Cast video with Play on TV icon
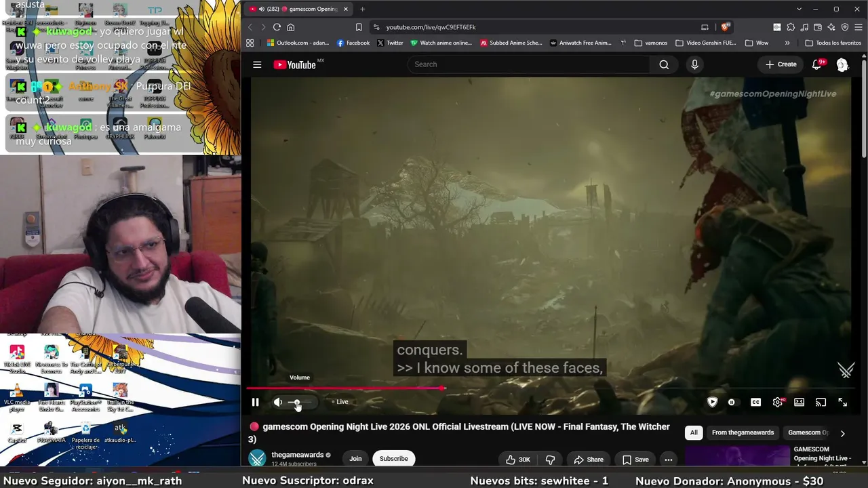This screenshot has width=868, height=488. click(821, 402)
